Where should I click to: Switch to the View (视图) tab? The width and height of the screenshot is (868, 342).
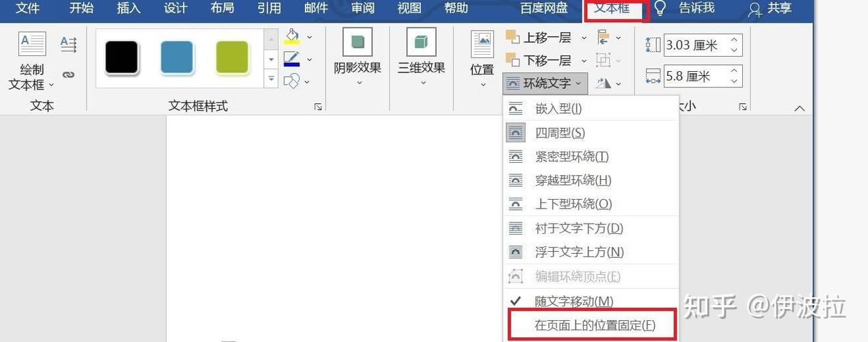tap(409, 8)
